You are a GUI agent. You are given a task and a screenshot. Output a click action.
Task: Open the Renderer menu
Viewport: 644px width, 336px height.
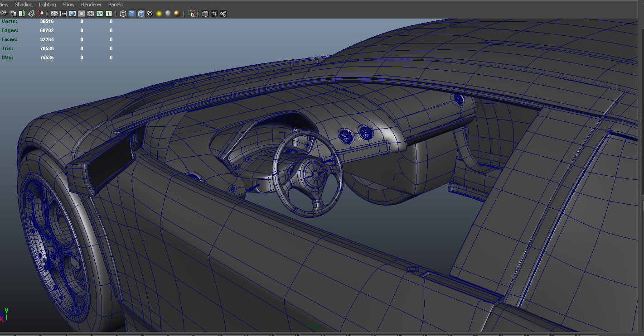coord(91,5)
